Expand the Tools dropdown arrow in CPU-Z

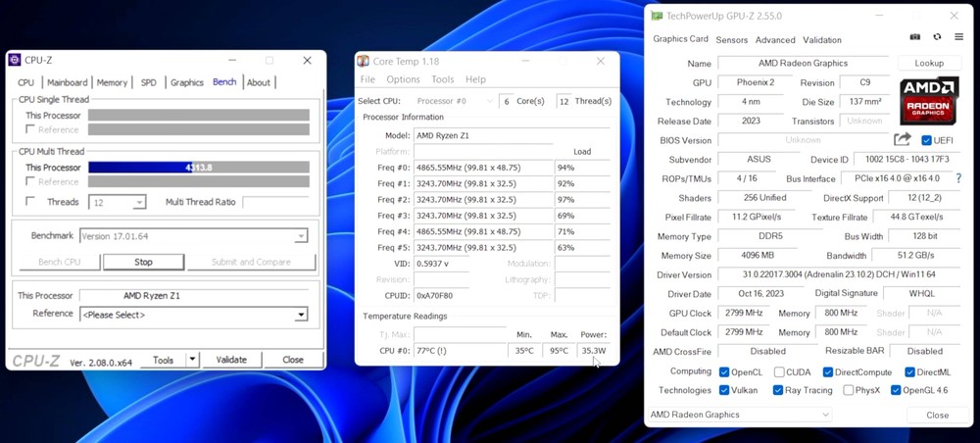click(192, 360)
